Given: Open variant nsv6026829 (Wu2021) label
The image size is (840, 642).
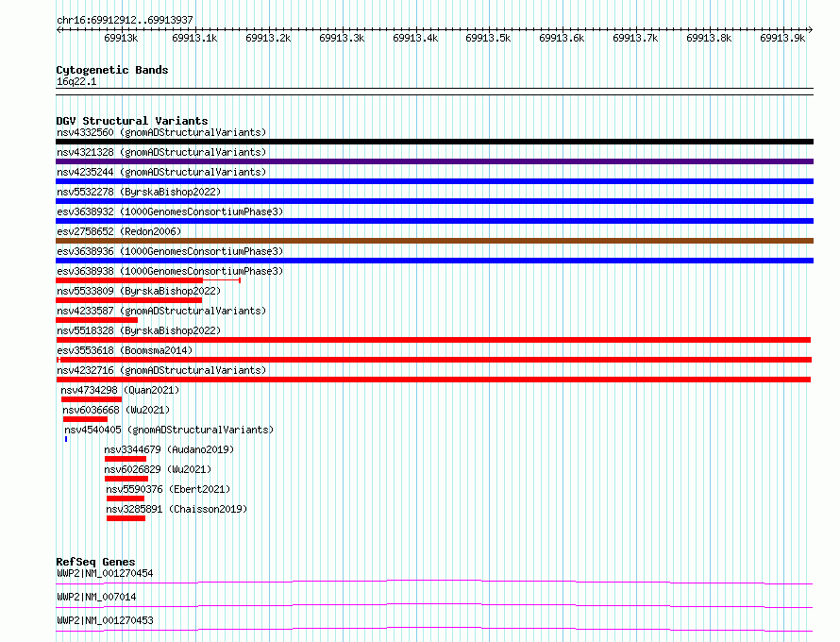Looking at the screenshot, I should (x=158, y=469).
